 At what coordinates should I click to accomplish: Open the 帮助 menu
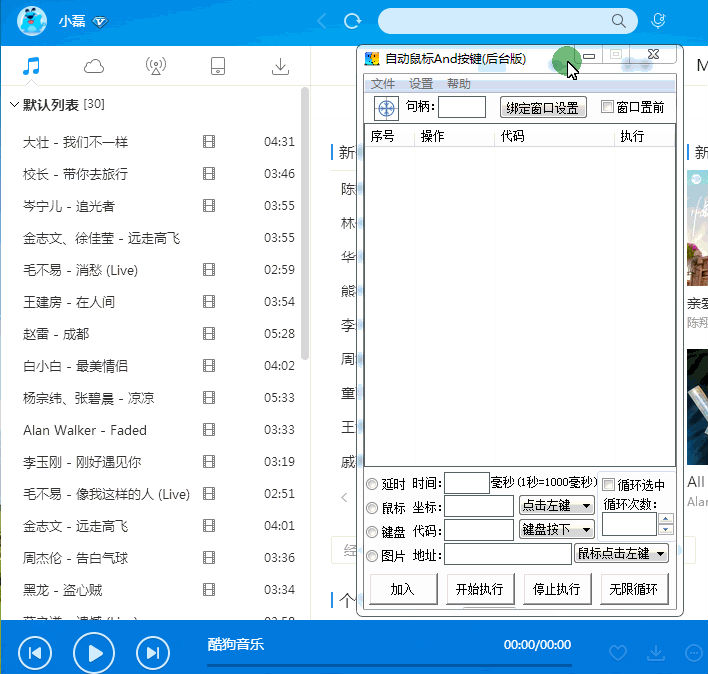pyautogui.click(x=459, y=84)
